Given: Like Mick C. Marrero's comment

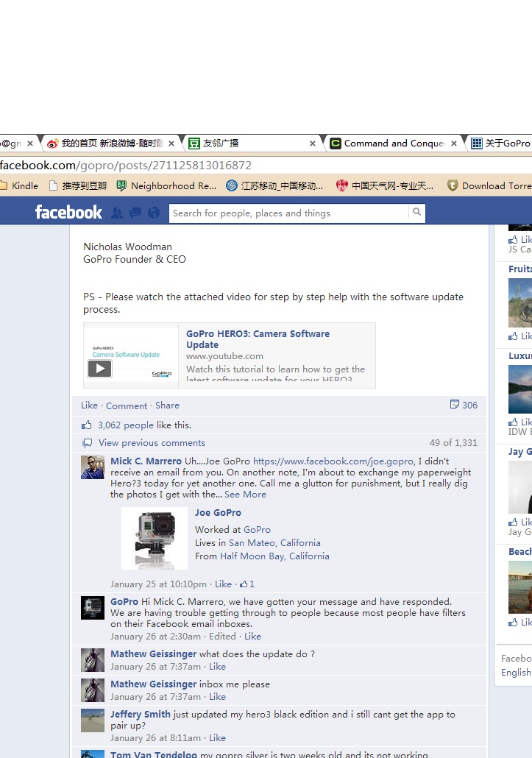Looking at the screenshot, I should (223, 584).
